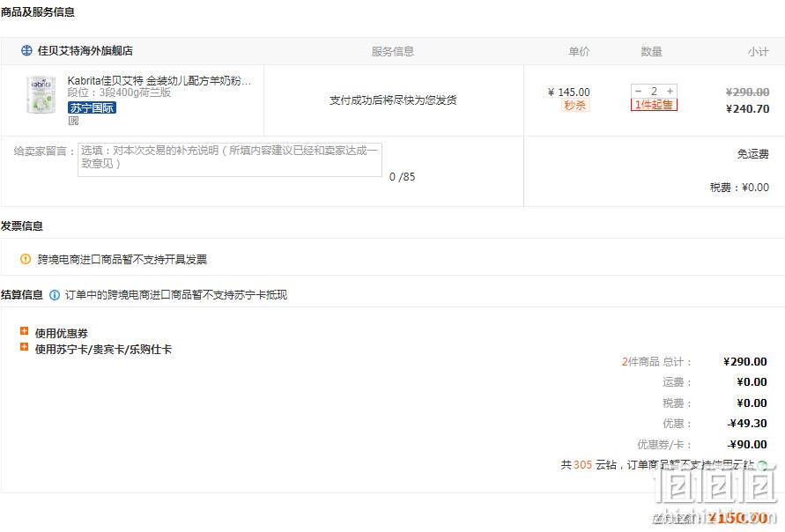This screenshot has height=532, width=785.
Task: Click the 优惠券/卡 amount -¥90.00
Action: click(x=747, y=445)
